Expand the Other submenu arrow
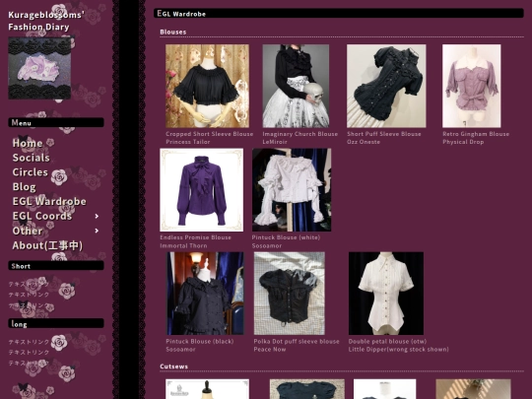Screen dimensions: 532x399 pos(97,231)
